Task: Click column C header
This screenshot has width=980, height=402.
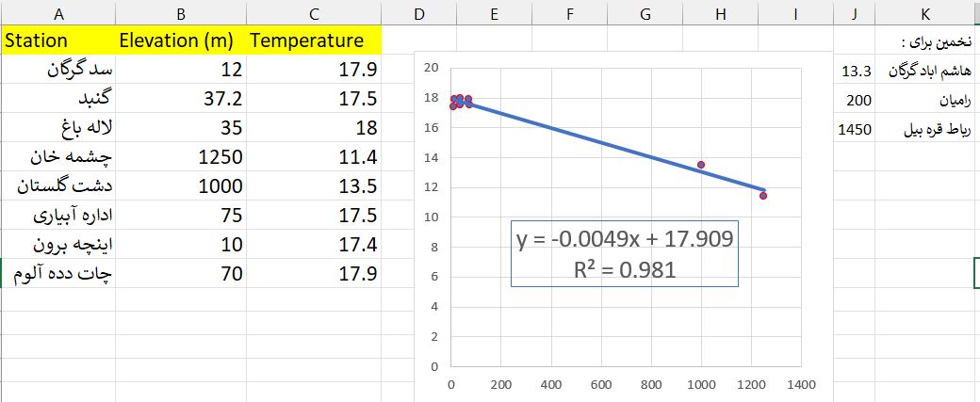Action: pyautogui.click(x=315, y=13)
